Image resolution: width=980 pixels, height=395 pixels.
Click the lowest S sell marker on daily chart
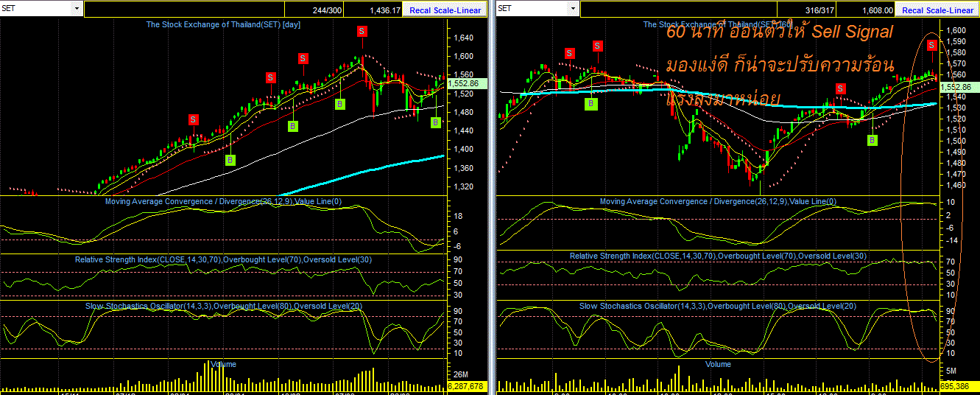(x=193, y=119)
